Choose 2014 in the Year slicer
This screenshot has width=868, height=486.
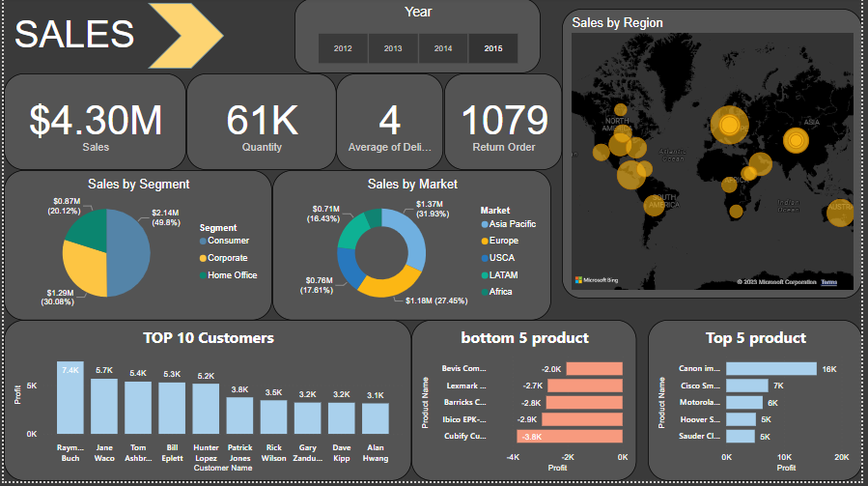pyautogui.click(x=443, y=48)
